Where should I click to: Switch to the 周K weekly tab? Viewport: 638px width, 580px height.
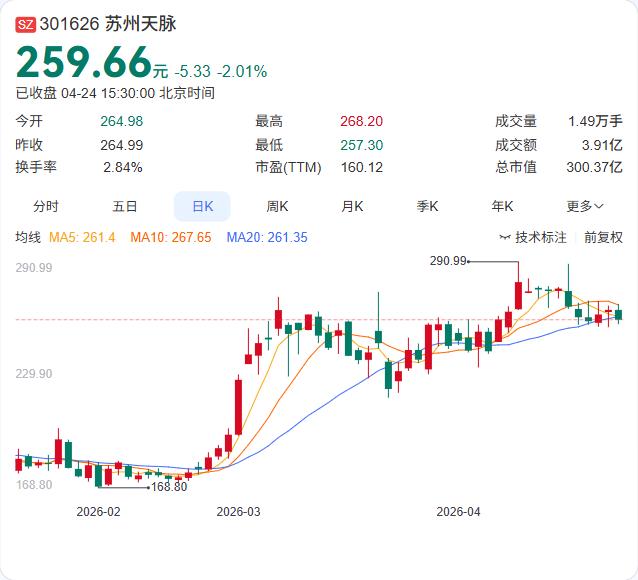pos(277,206)
